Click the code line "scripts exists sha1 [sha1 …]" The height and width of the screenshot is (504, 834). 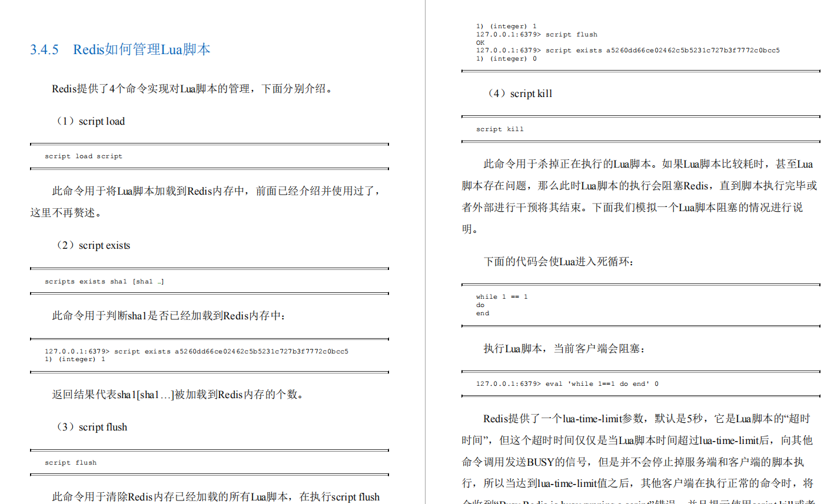pos(104,282)
